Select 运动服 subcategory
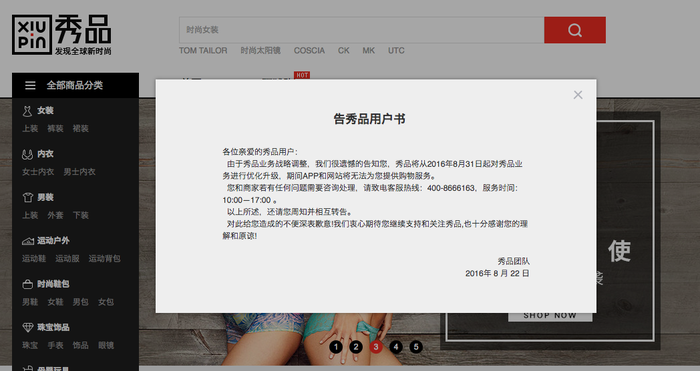Viewport: 700px width, 371px height. (67, 258)
